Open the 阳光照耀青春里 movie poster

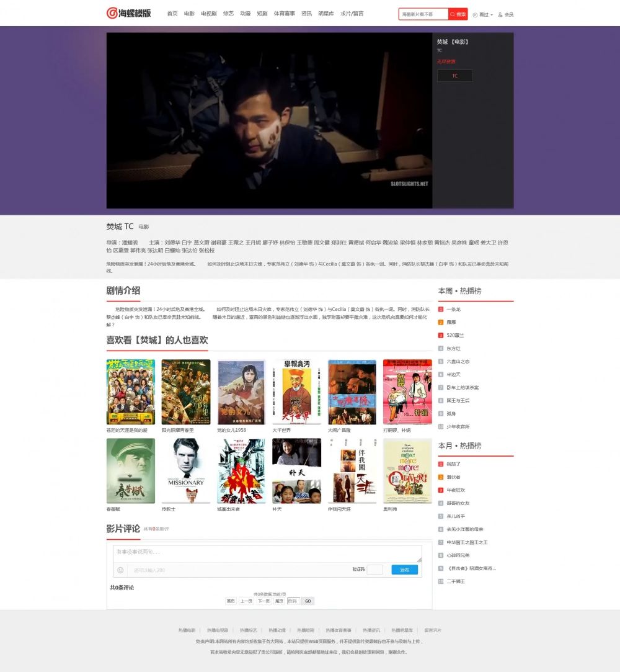coord(186,392)
